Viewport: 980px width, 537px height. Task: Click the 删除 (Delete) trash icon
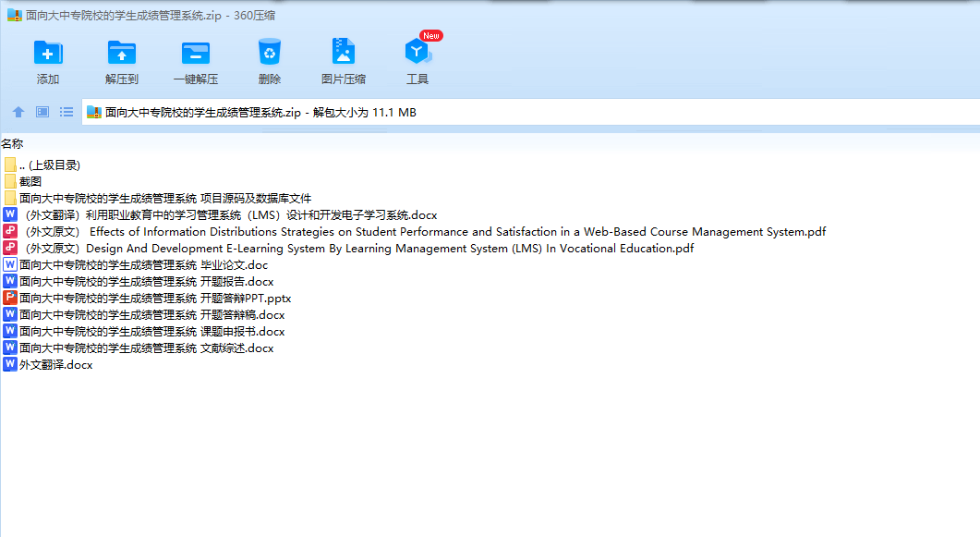[270, 53]
